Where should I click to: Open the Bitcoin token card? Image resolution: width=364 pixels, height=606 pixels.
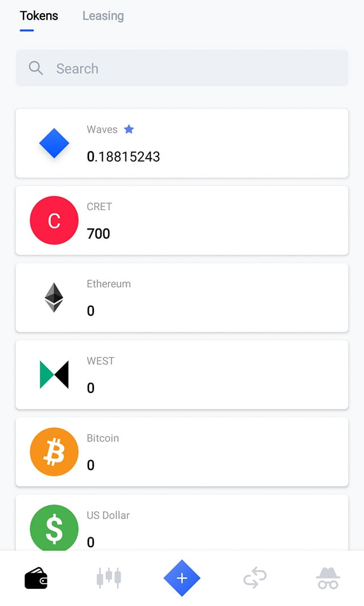[x=217, y=452]
